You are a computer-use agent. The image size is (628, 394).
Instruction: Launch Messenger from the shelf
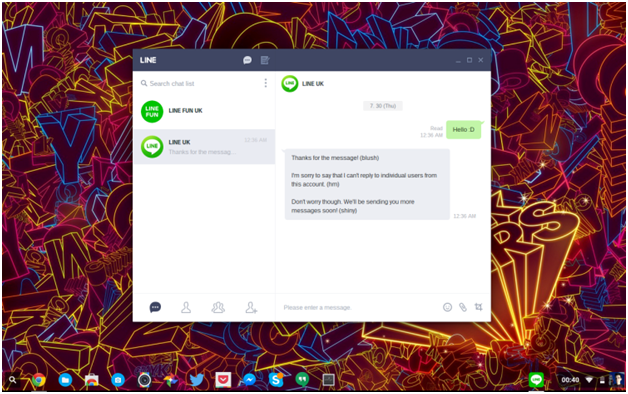(x=249, y=380)
